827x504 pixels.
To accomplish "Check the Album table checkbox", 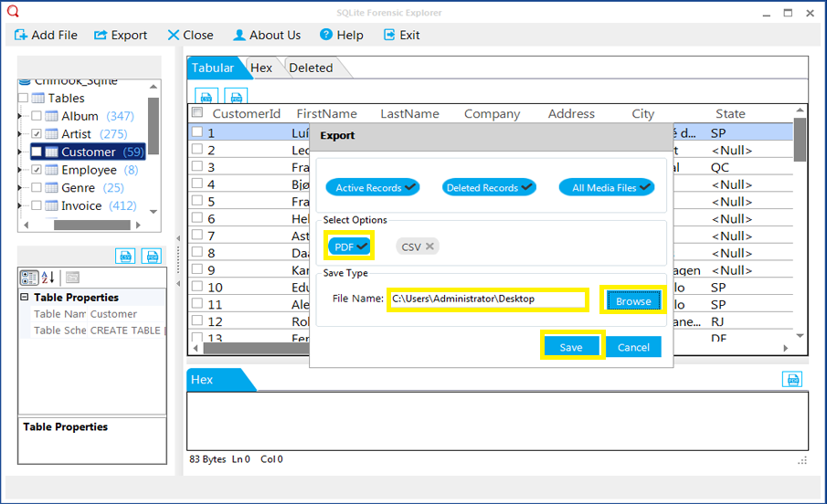I will coord(37,116).
